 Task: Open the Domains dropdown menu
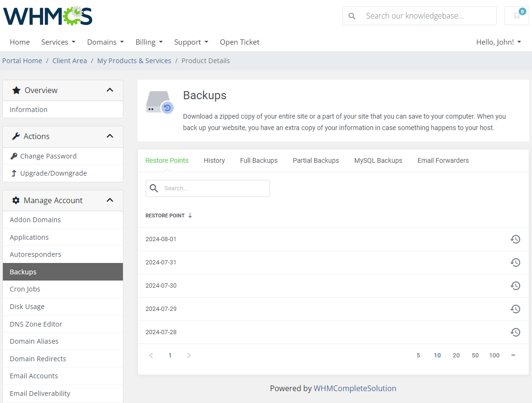(105, 42)
